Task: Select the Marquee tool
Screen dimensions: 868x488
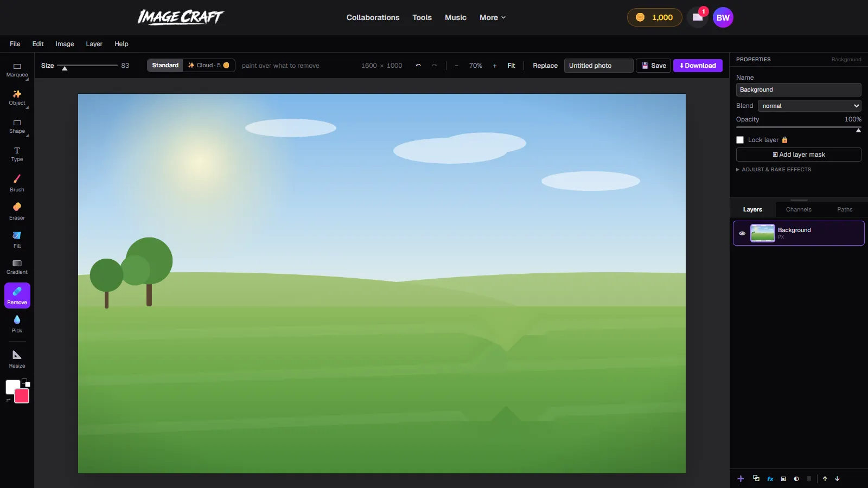Action: coord(17,70)
